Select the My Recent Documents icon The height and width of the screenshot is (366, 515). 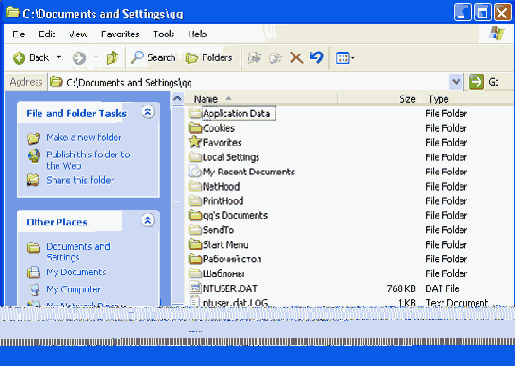tap(195, 171)
